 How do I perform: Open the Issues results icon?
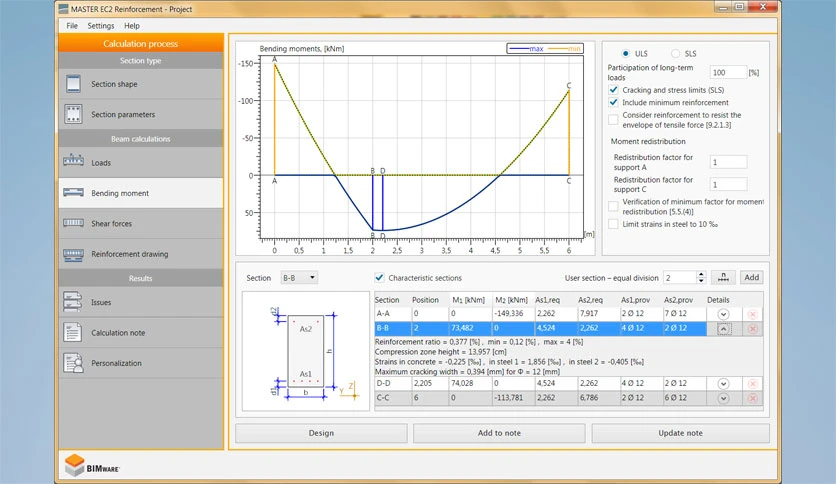73,302
